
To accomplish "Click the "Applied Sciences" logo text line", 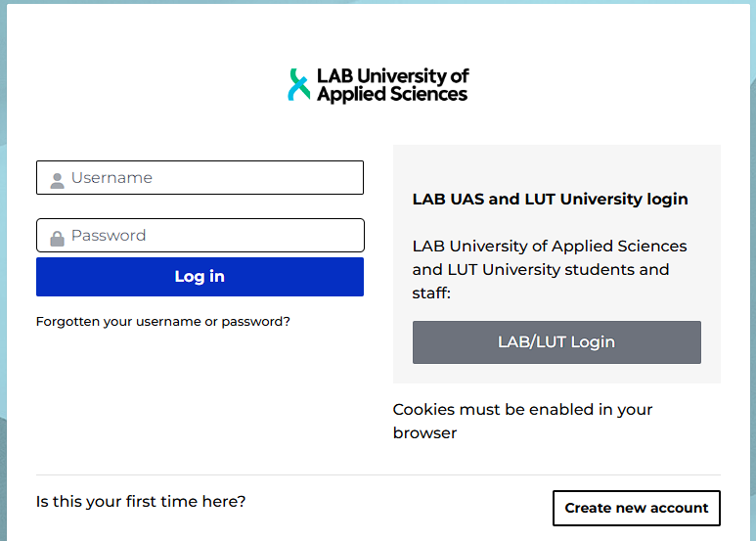I will point(392,94).
